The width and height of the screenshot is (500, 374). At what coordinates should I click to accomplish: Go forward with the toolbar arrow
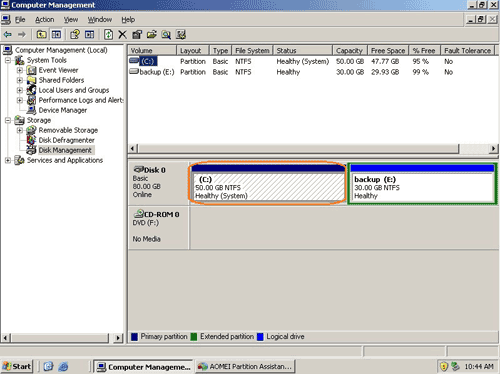pos(22,34)
